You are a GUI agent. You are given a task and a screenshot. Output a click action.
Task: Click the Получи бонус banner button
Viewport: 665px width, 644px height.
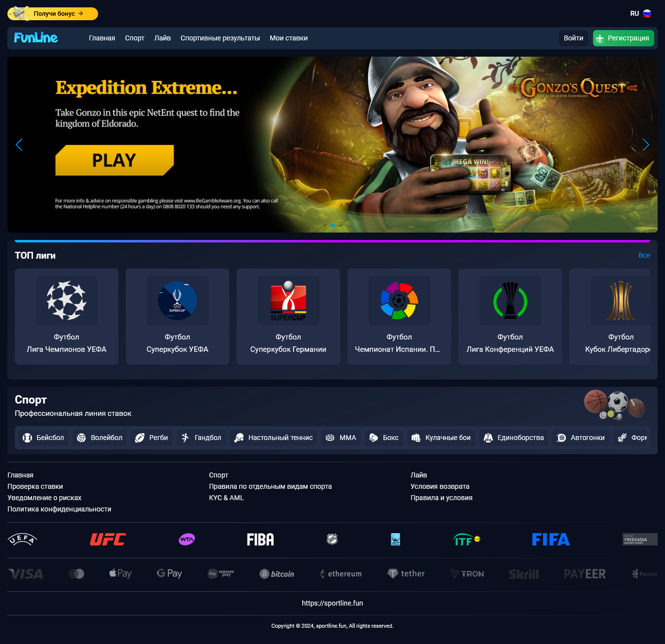pos(53,14)
